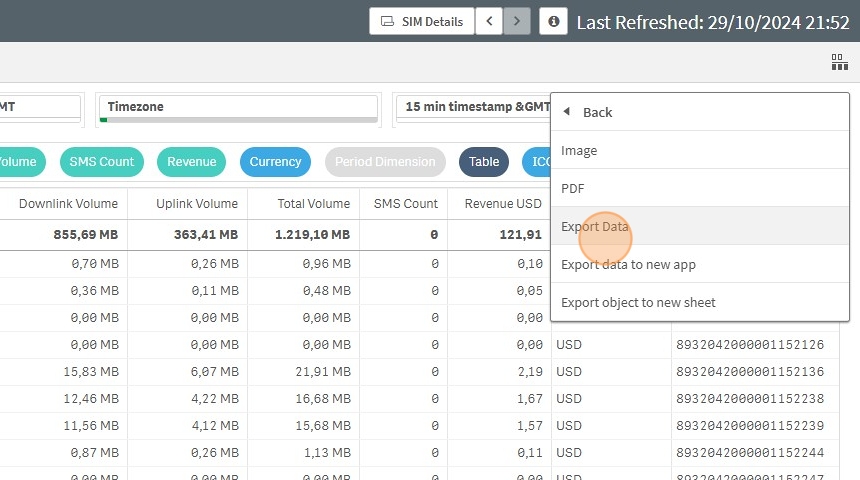Click downlink cell 12,46 MB
Screen dimensions: 860x480
click(91, 398)
